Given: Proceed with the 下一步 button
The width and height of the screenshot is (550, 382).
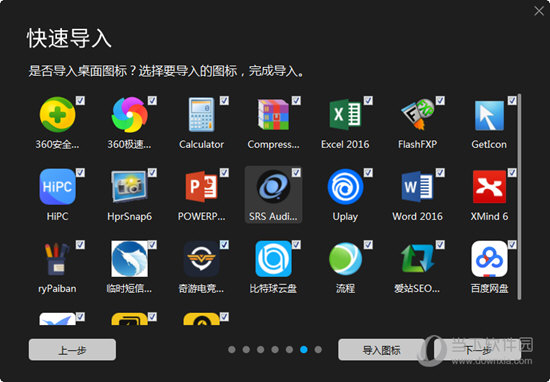Looking at the screenshot, I should (477, 350).
